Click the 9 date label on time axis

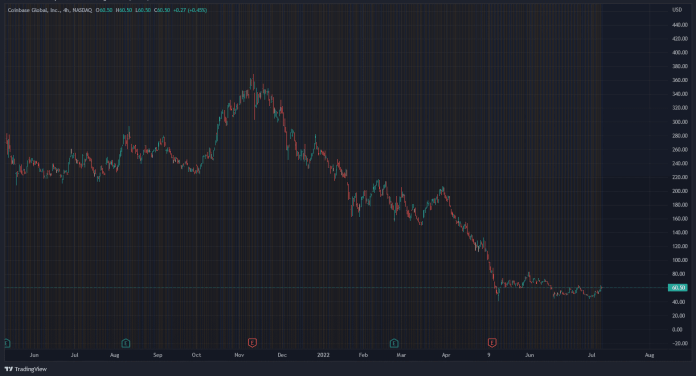point(489,355)
